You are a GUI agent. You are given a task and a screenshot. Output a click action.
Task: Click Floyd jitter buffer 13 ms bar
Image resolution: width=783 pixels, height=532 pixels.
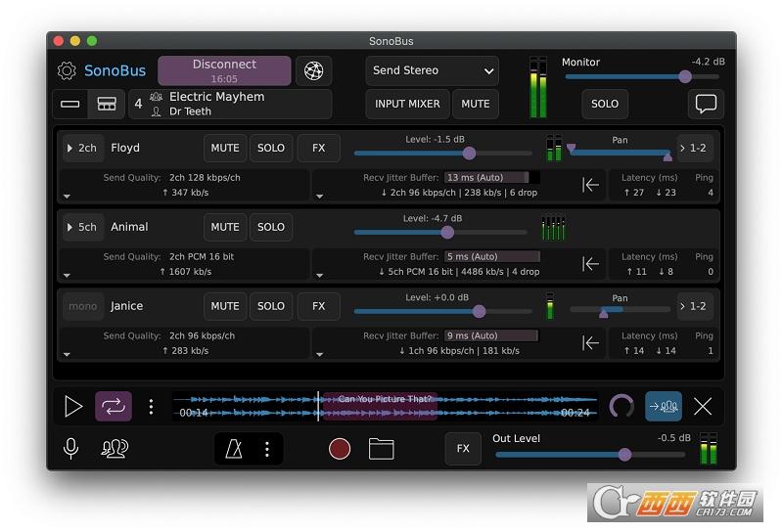(492, 178)
